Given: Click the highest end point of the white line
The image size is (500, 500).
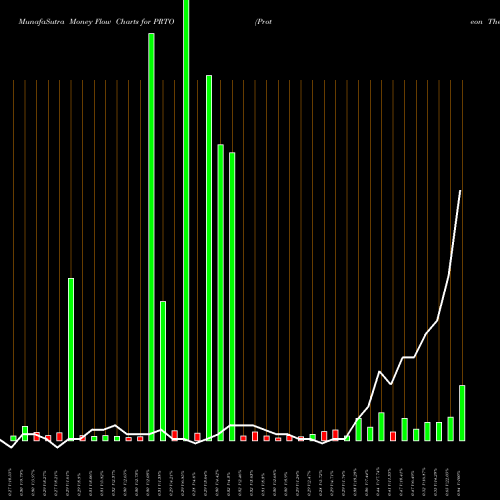Looking at the screenshot, I should (x=460, y=191).
